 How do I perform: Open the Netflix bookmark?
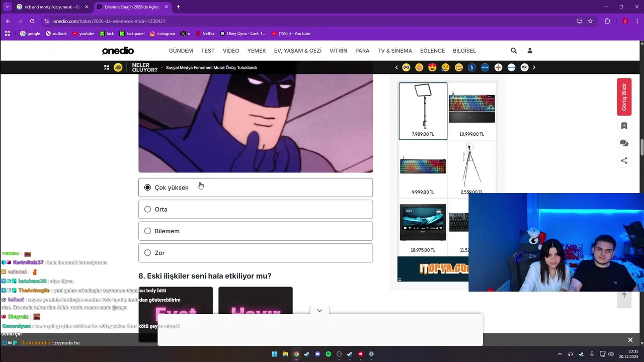(x=205, y=34)
